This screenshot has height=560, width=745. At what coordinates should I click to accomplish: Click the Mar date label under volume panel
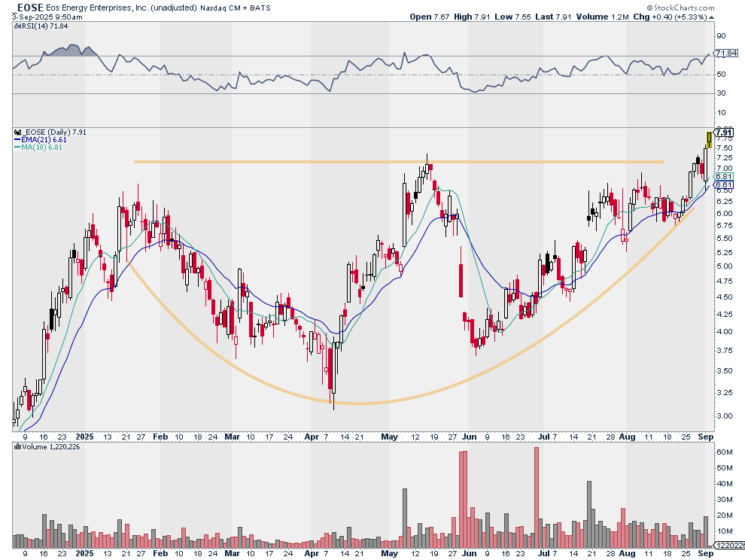(x=232, y=553)
